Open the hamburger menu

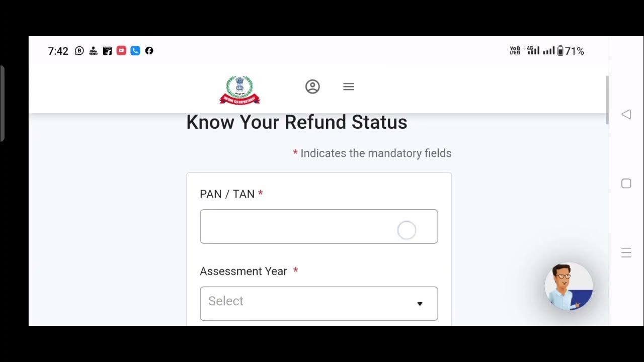[349, 86]
